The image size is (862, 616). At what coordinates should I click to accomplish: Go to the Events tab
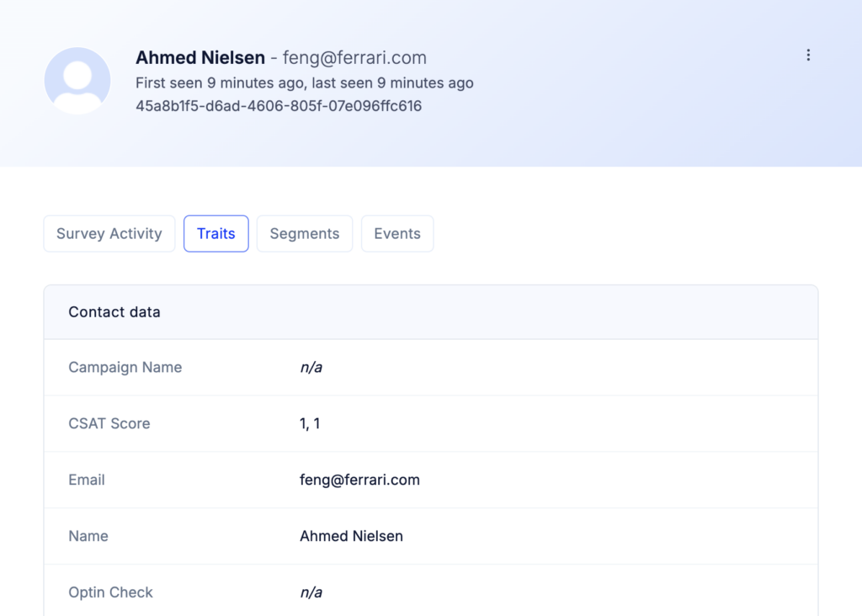coord(397,234)
